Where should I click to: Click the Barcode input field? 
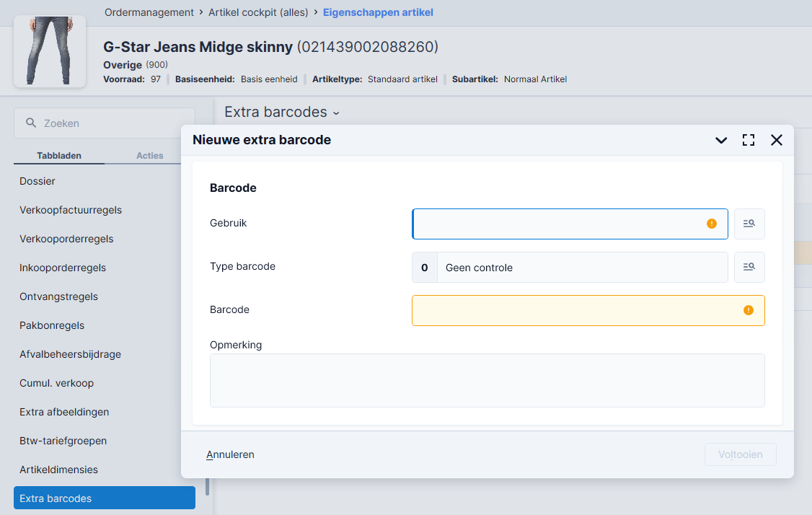577,310
